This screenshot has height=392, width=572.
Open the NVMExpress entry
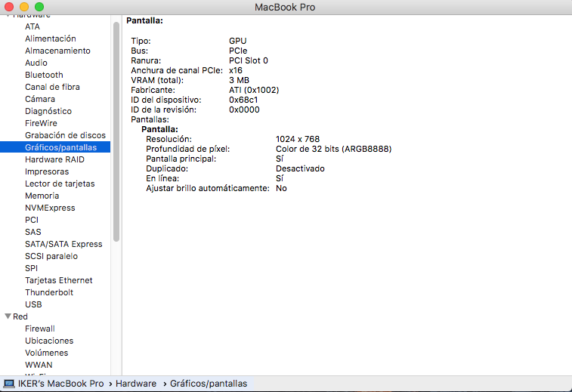click(50, 208)
